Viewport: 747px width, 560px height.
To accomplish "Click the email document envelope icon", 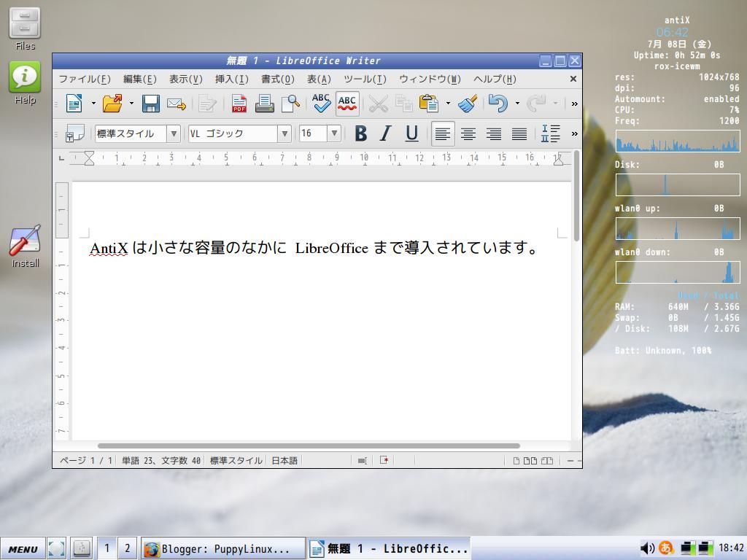I will click(x=177, y=104).
